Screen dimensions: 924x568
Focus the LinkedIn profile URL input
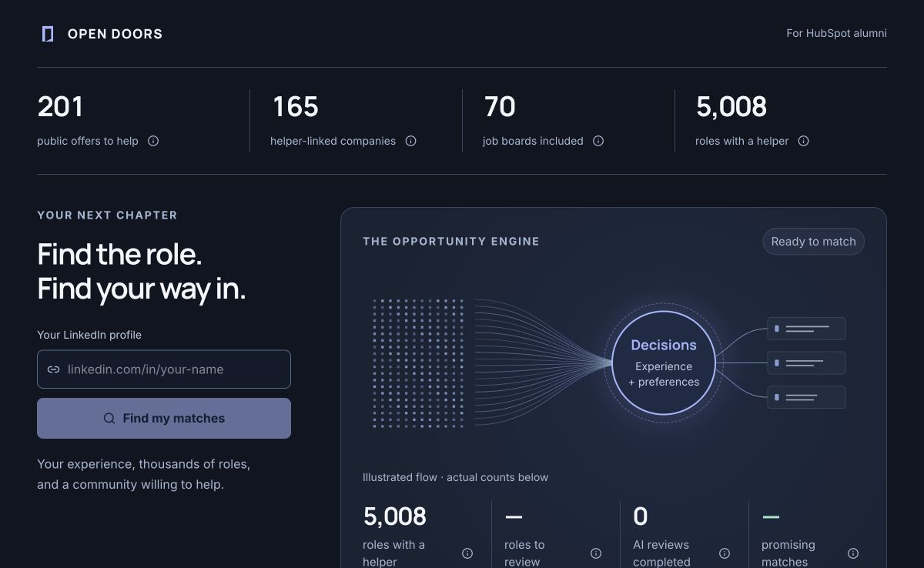(x=164, y=369)
